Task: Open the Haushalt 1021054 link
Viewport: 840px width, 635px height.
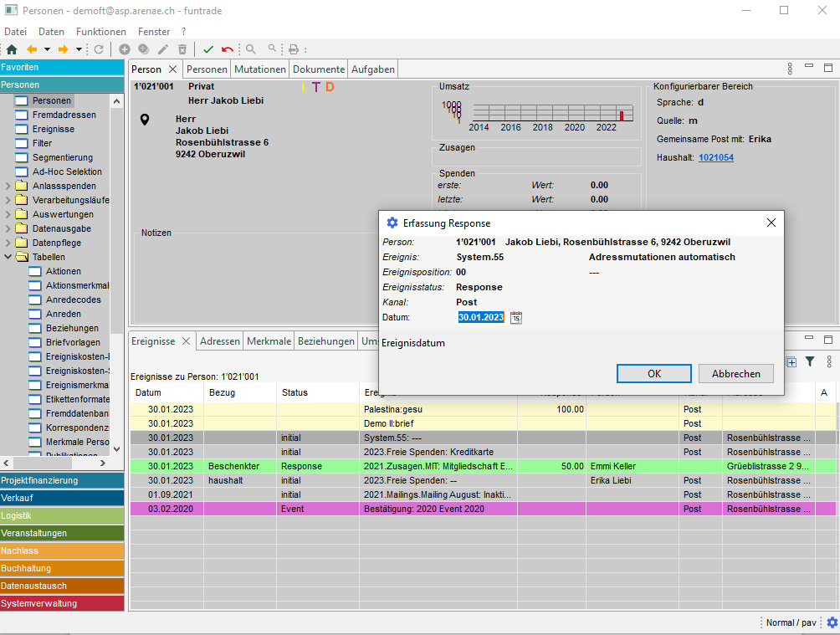Action: pos(716,157)
